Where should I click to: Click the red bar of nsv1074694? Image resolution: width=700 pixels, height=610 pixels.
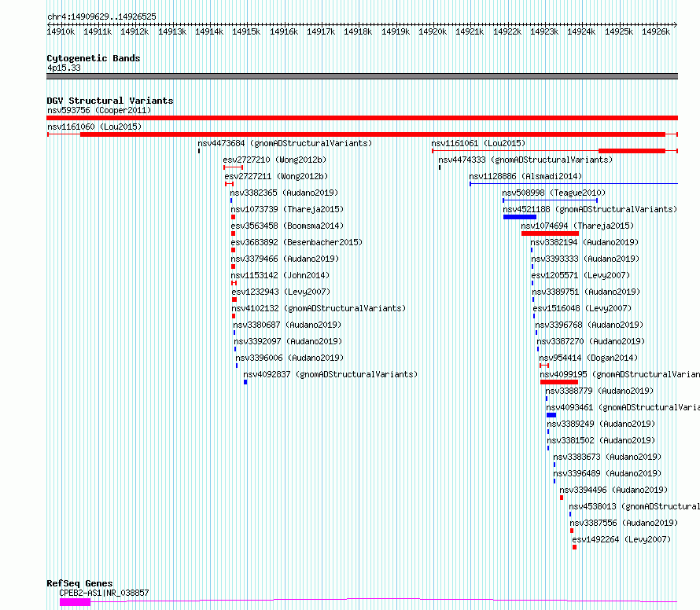click(x=550, y=233)
